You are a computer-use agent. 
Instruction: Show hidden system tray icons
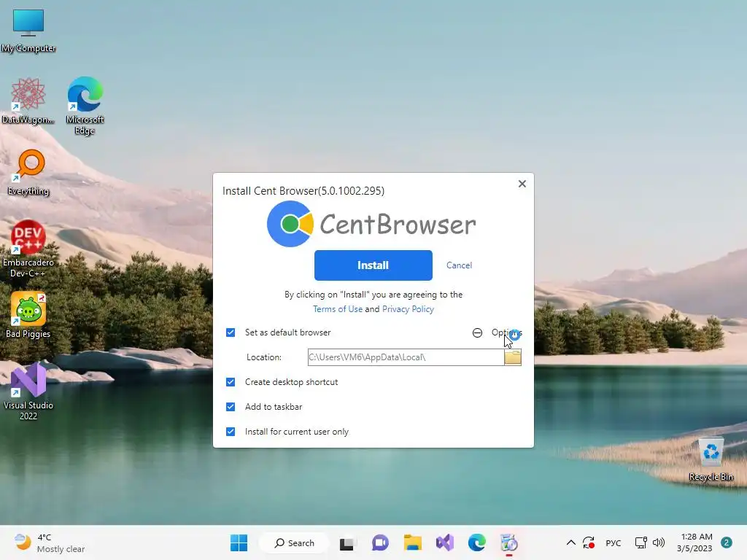click(570, 542)
